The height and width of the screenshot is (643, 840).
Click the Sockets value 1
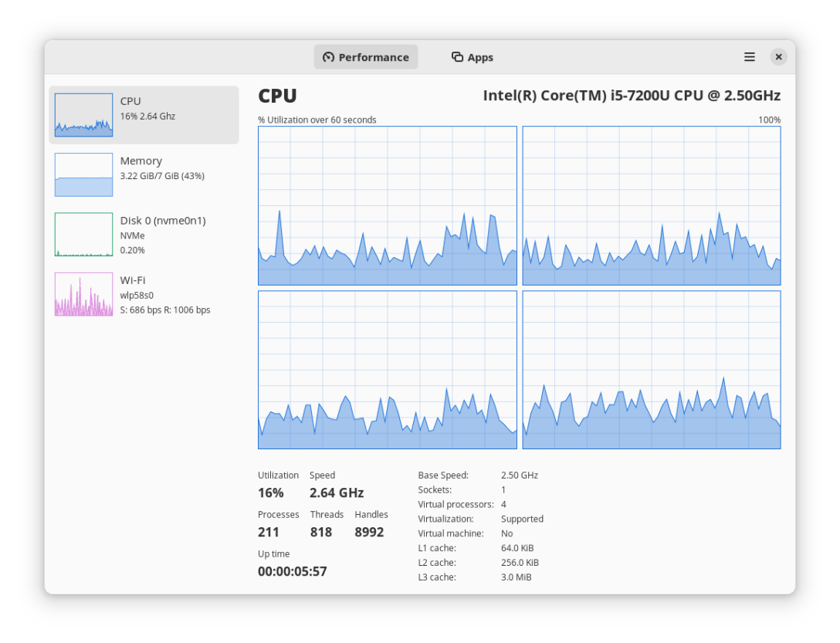tap(503, 489)
